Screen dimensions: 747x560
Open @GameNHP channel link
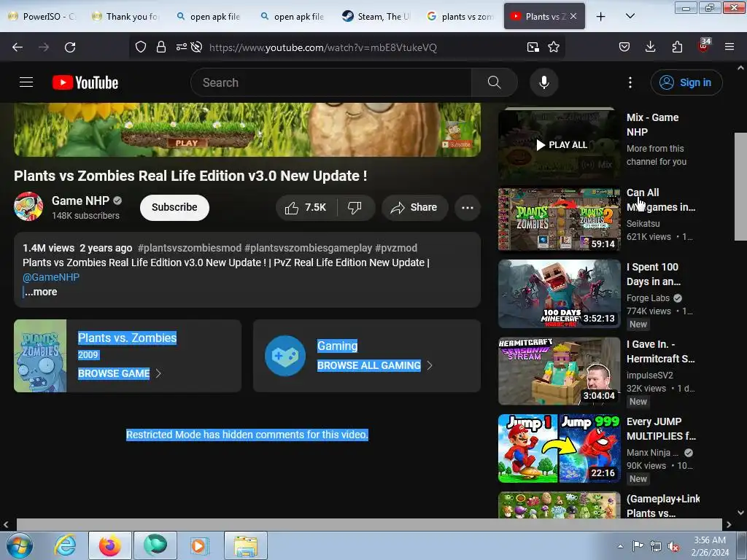[51, 277]
